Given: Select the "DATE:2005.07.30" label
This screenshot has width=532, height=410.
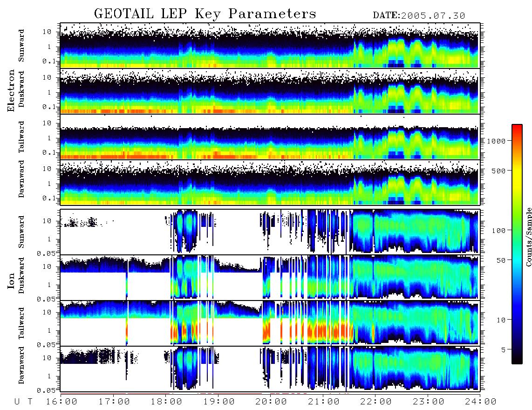Looking at the screenshot, I should click(x=419, y=16).
